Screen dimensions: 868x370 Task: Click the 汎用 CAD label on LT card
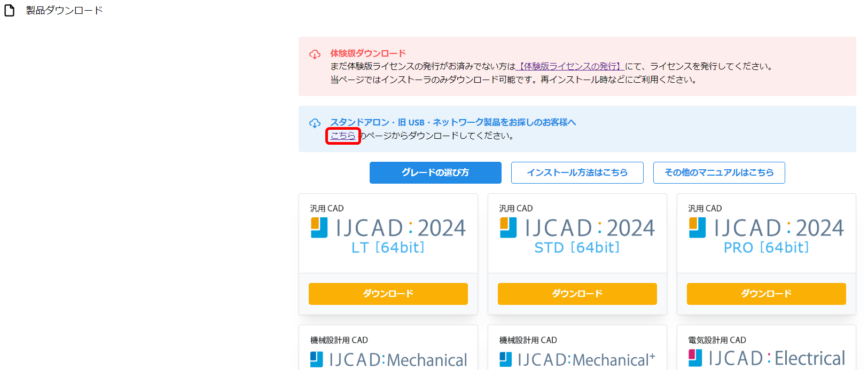click(327, 208)
